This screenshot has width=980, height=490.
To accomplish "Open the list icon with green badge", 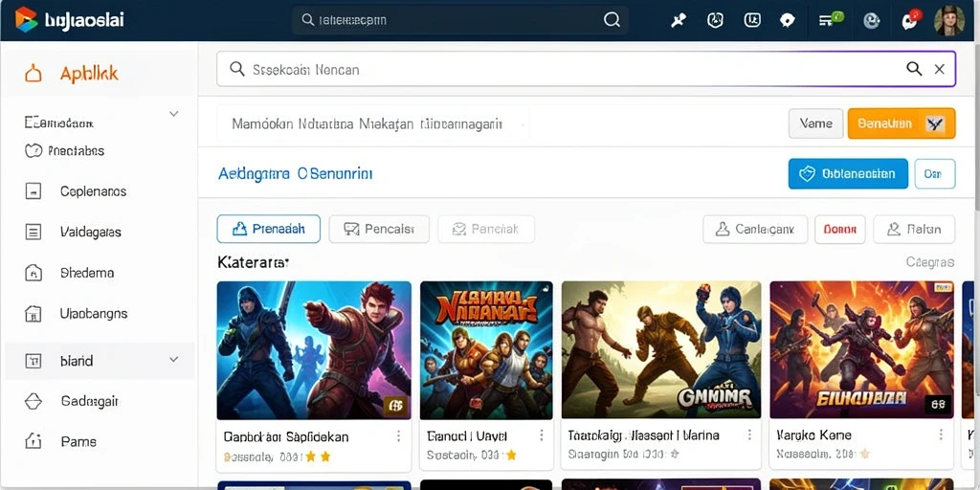I will pyautogui.click(x=831, y=19).
